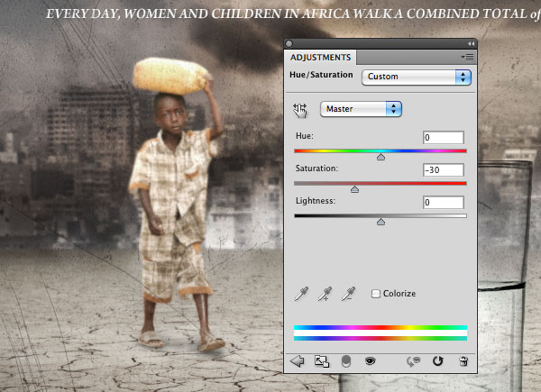This screenshot has width=541, height=392.
Task: Click the Saturation label
Action: click(x=316, y=169)
